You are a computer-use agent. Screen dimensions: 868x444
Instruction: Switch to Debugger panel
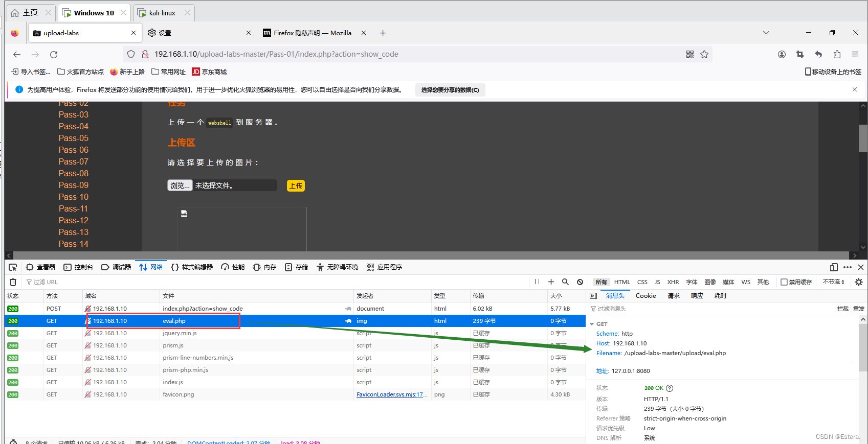click(x=116, y=267)
